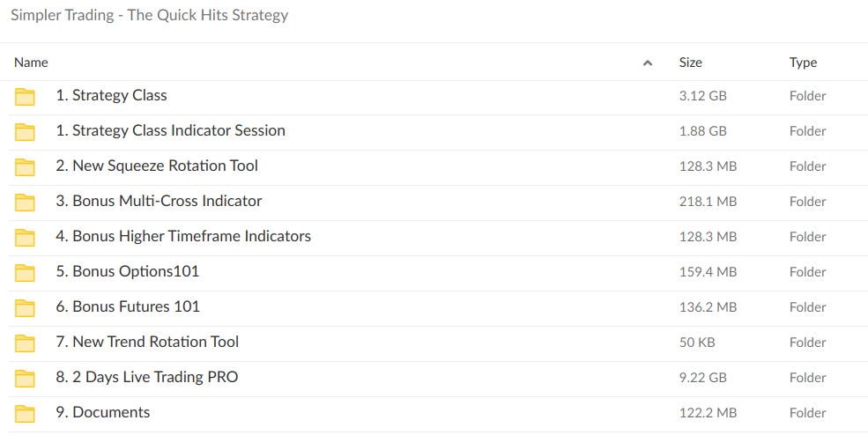The width and height of the screenshot is (868, 435).
Task: Click folder icon for Bonus Options101
Action: [x=25, y=272]
